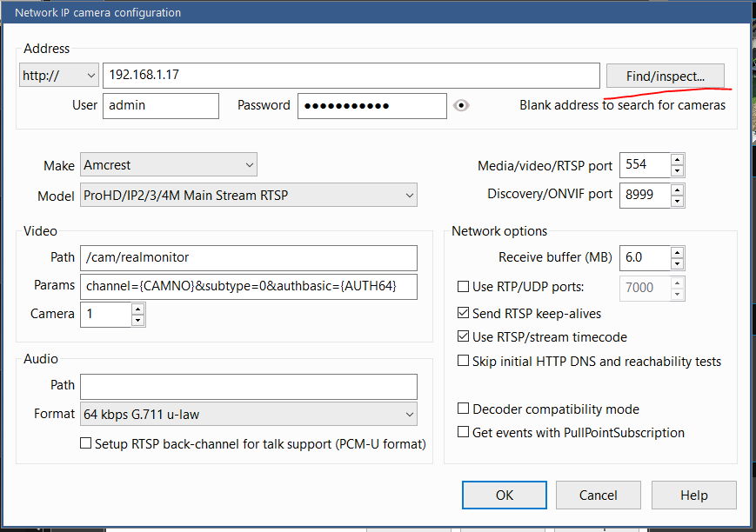Click into the Password field

pos(371,105)
